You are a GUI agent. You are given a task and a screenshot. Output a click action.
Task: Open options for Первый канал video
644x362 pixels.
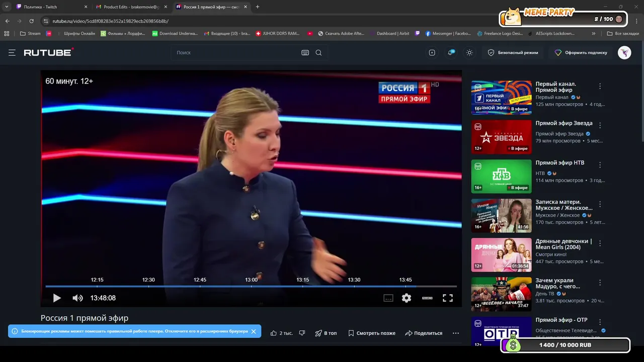(600, 86)
